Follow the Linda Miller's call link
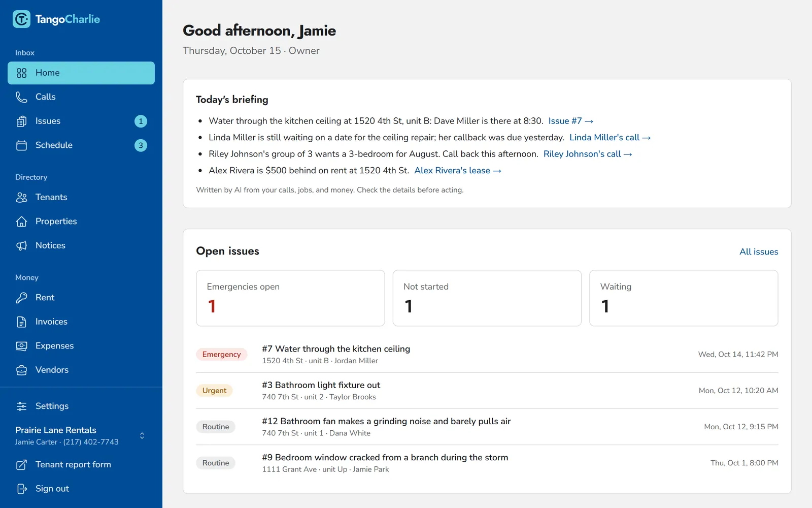Image resolution: width=812 pixels, height=508 pixels. pyautogui.click(x=610, y=138)
